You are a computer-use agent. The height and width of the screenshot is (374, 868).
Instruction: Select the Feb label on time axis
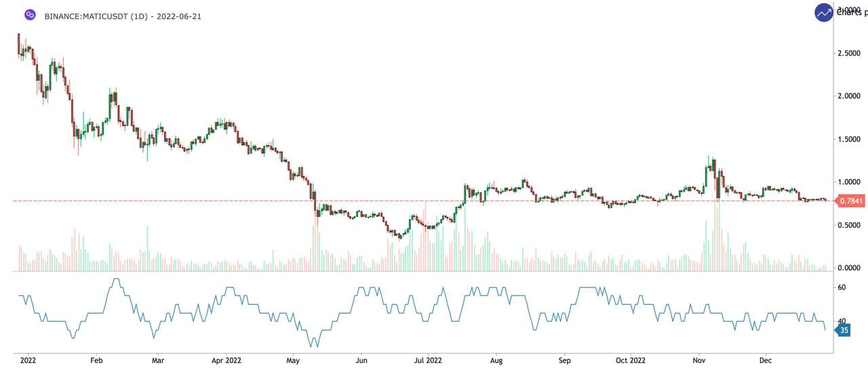click(x=96, y=360)
